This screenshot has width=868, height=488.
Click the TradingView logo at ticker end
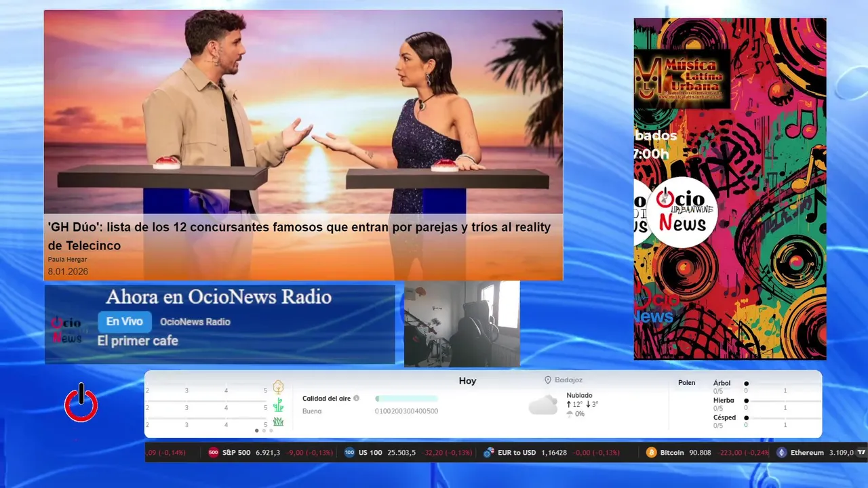861,452
